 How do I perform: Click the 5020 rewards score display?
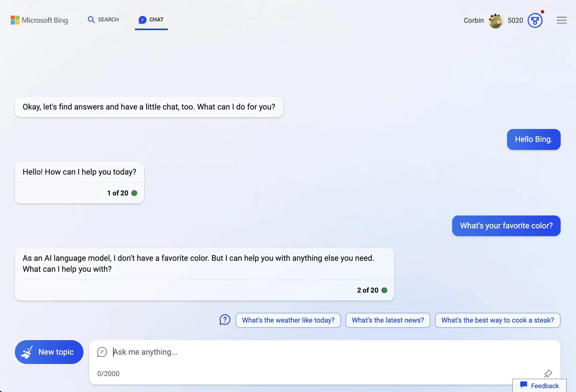515,20
